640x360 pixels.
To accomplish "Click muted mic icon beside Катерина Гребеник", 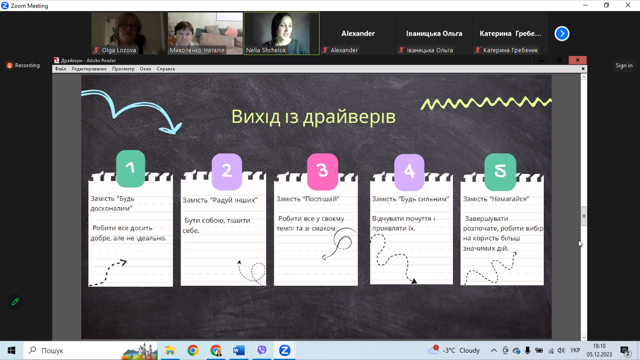I will point(478,50).
